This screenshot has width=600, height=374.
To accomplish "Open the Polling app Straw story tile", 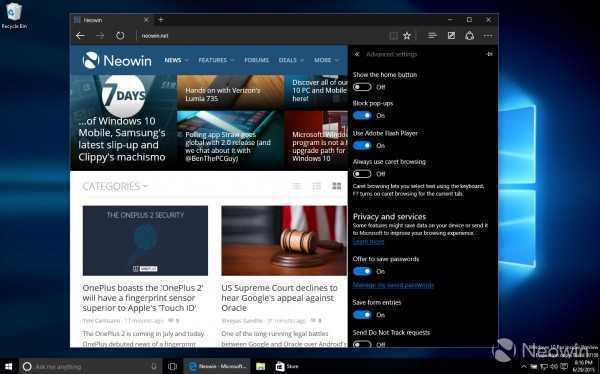I will (x=230, y=140).
